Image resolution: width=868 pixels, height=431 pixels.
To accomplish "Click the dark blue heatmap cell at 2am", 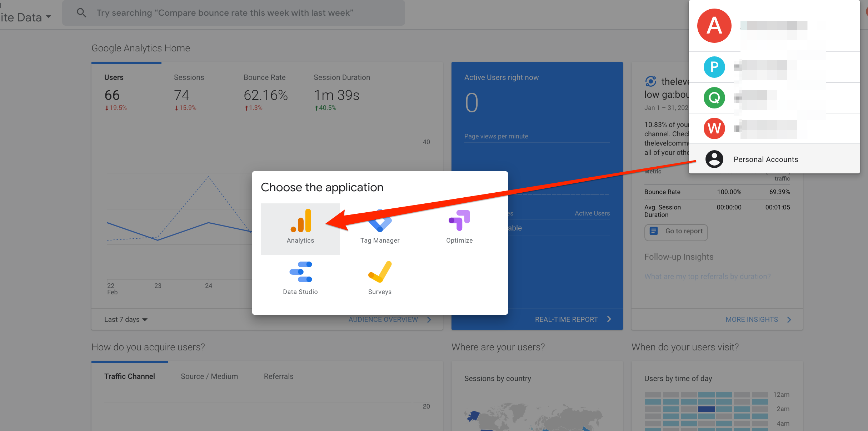I will (706, 409).
